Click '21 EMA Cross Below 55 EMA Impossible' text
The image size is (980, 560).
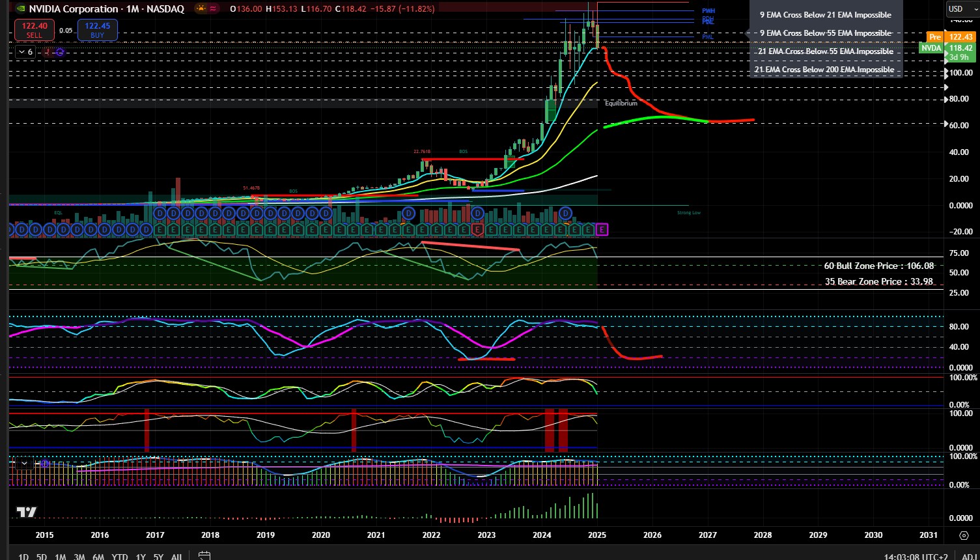tap(826, 51)
